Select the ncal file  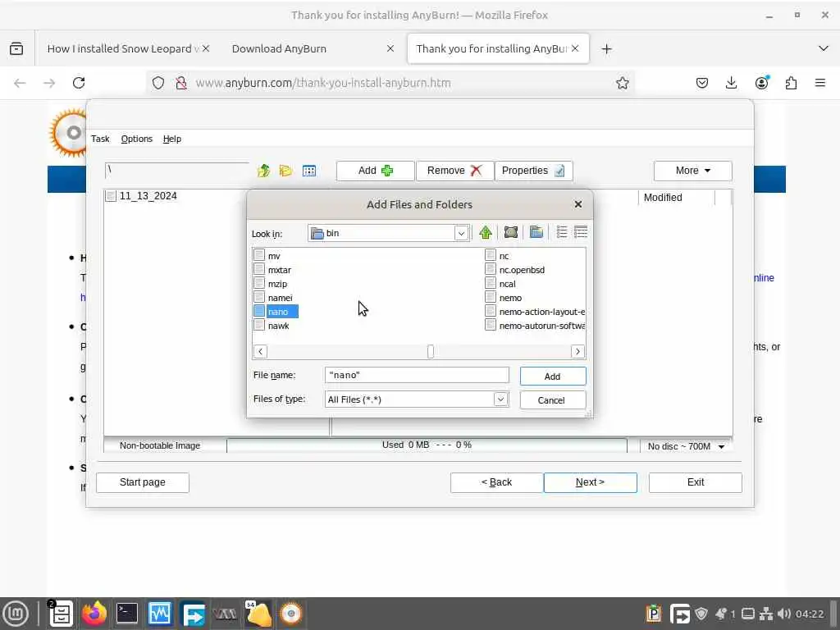click(507, 284)
